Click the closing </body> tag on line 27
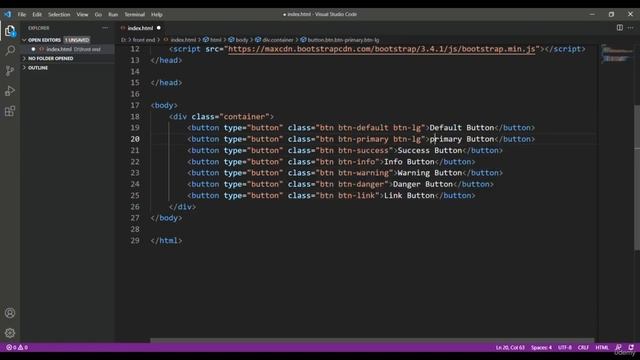 (x=167, y=218)
